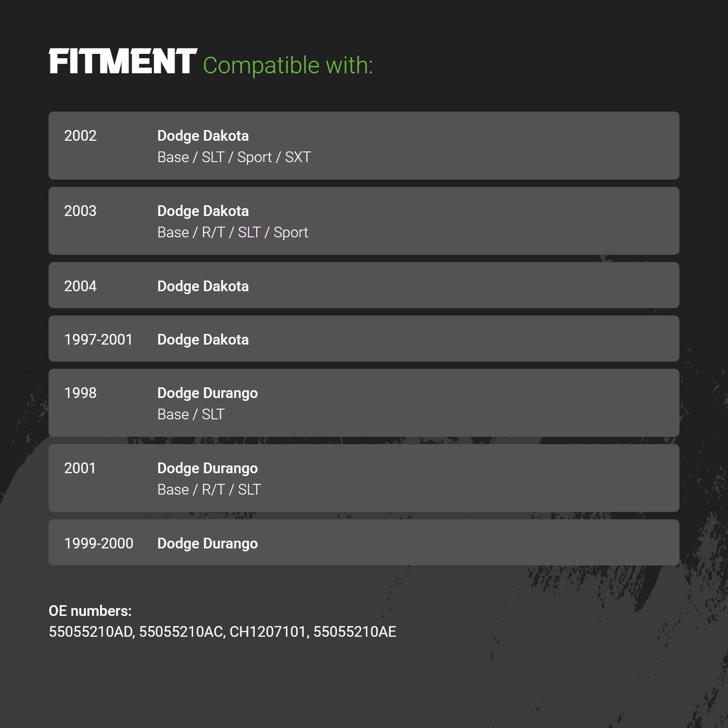Select the 1999-2000 Dodge Durango row
Screen dimensions: 728x728
364,543
